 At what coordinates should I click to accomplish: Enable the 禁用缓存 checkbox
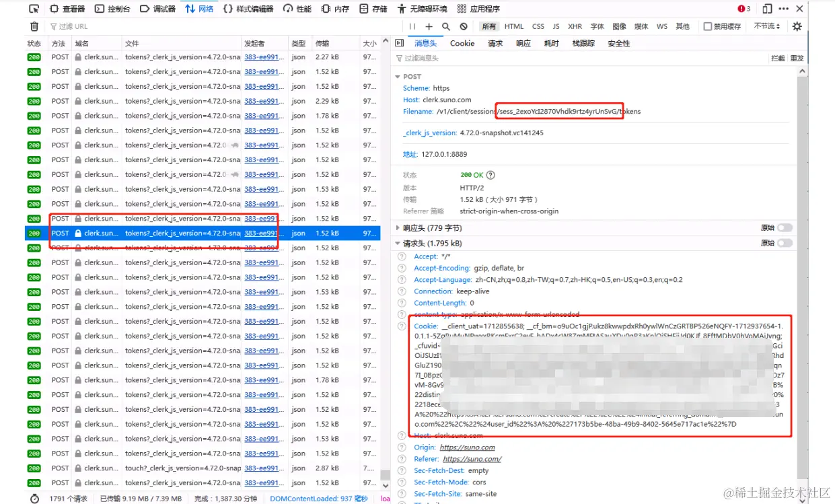click(x=707, y=26)
